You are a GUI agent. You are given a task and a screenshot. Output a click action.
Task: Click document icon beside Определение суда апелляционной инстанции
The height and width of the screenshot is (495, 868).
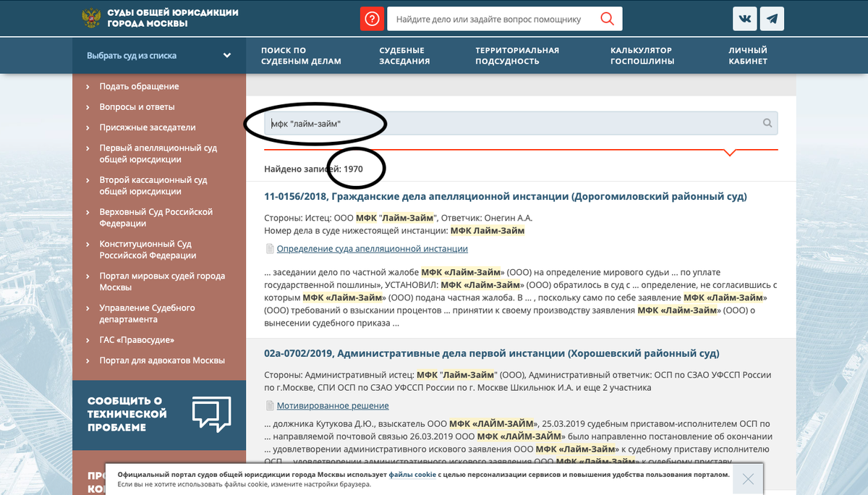(x=270, y=249)
